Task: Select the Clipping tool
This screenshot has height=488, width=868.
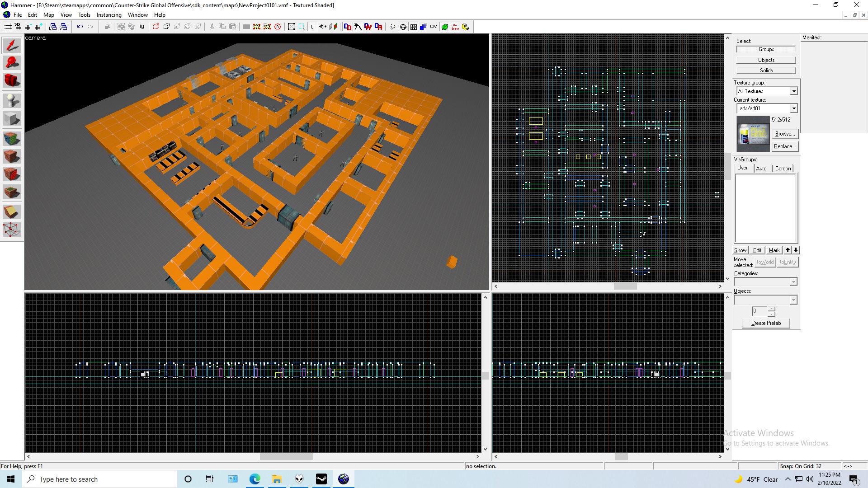Action: (x=12, y=212)
